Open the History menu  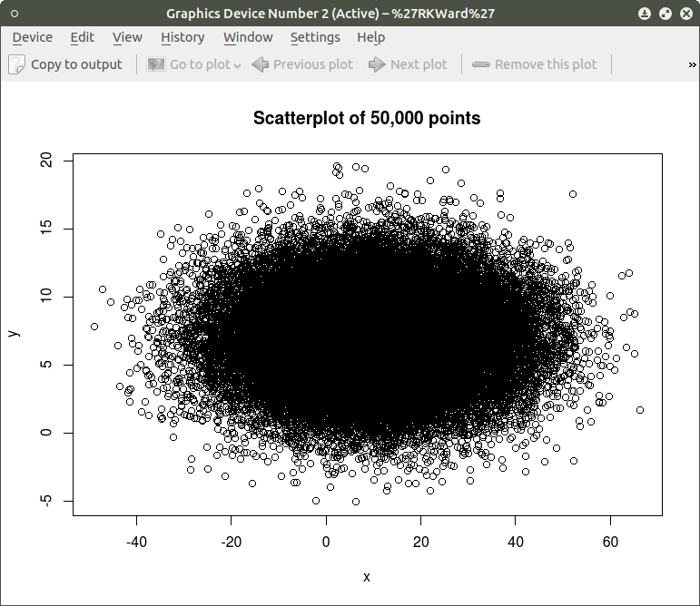[182, 37]
